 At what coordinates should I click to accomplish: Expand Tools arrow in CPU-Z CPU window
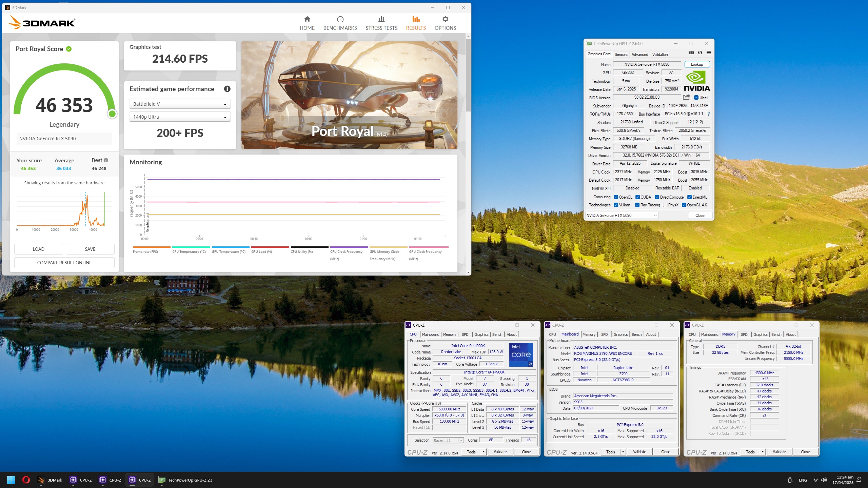484,452
